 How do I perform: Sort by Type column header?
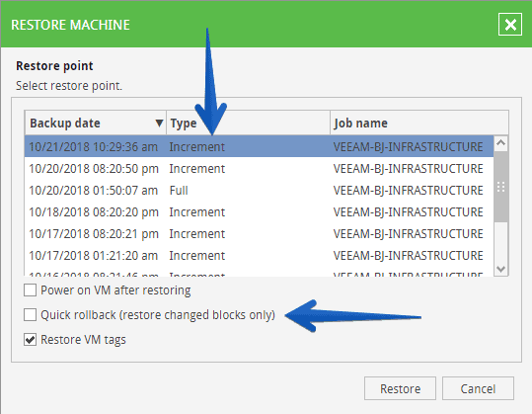tap(248, 123)
